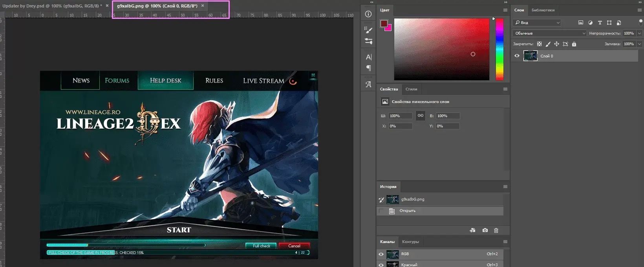Filter layers by adjustment layer type
Image resolution: width=644 pixels, height=267 pixels.
point(590,23)
